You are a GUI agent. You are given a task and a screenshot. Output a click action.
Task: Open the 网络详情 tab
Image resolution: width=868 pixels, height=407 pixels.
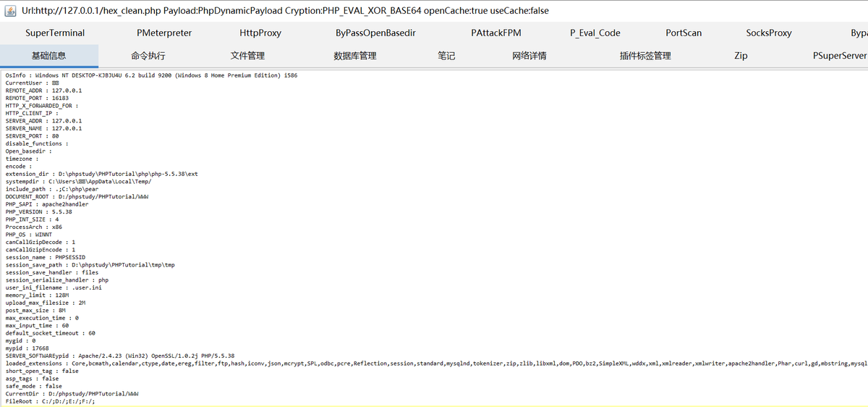point(529,56)
